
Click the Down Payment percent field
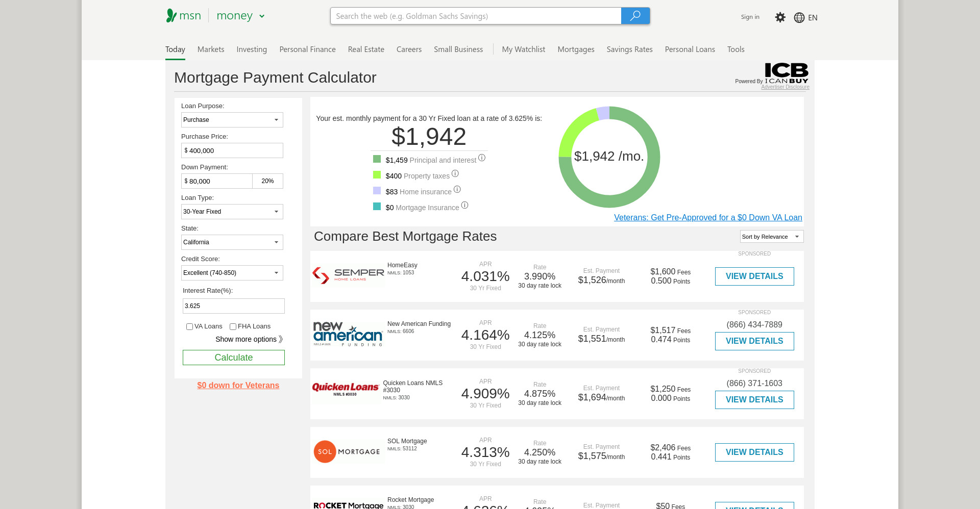pos(267,181)
